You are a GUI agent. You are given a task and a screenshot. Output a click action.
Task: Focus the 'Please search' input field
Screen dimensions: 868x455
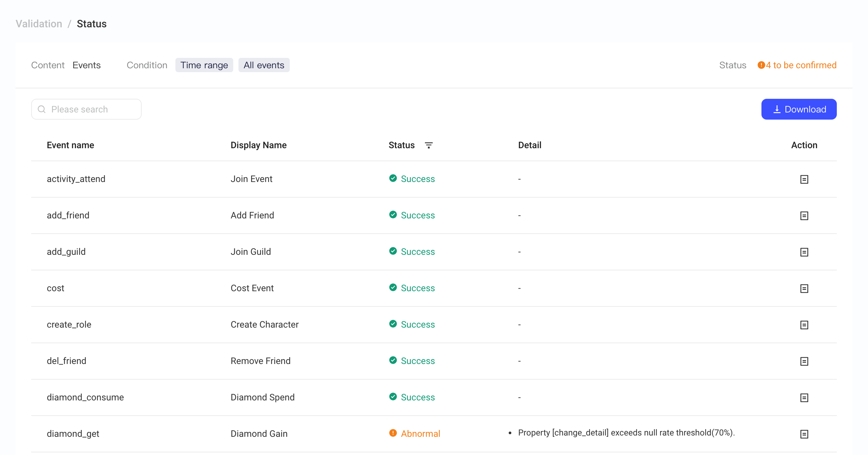pos(86,109)
